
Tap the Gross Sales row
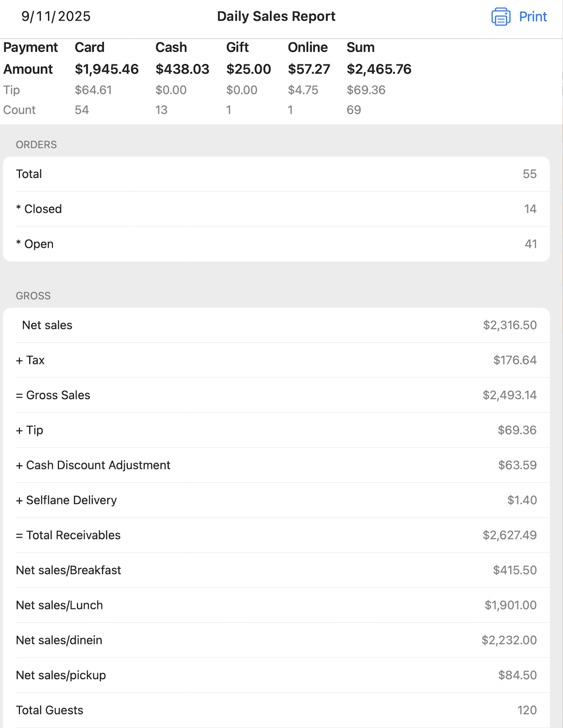tap(276, 395)
